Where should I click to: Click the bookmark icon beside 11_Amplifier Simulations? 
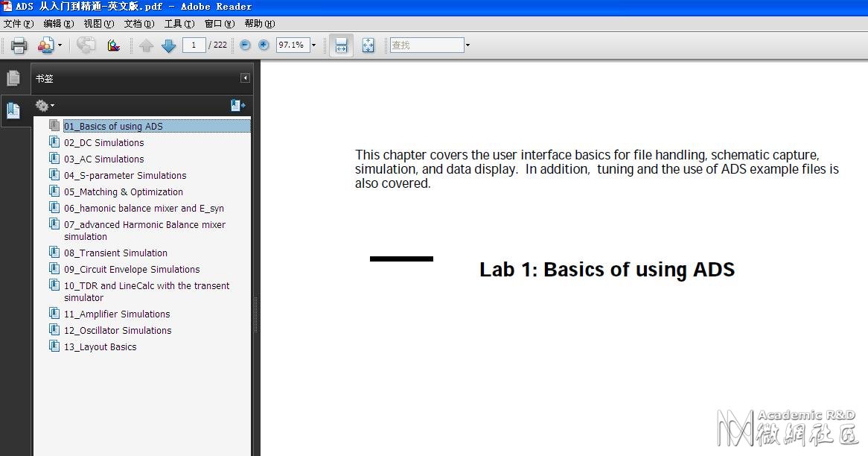[54, 313]
